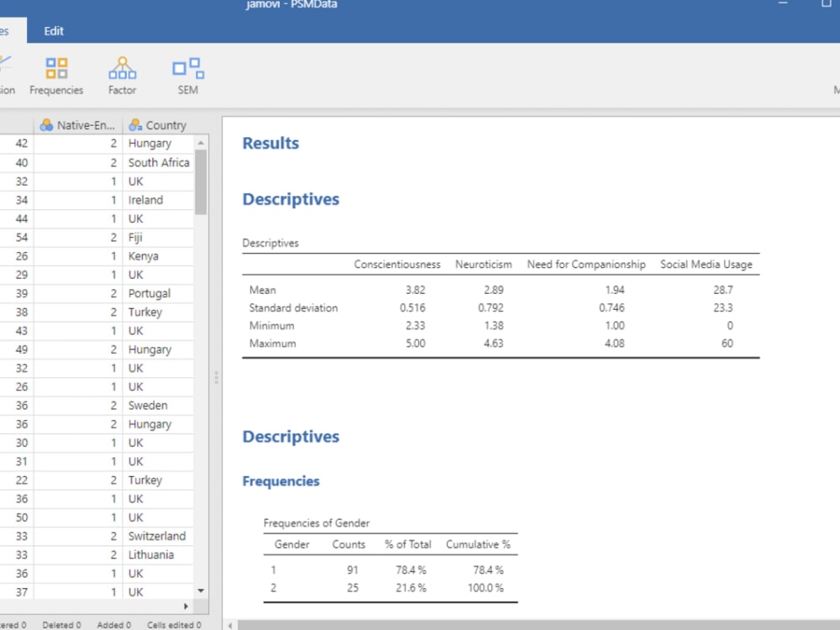Click the Standard deviation row label
The width and height of the screenshot is (840, 630).
tap(293, 307)
